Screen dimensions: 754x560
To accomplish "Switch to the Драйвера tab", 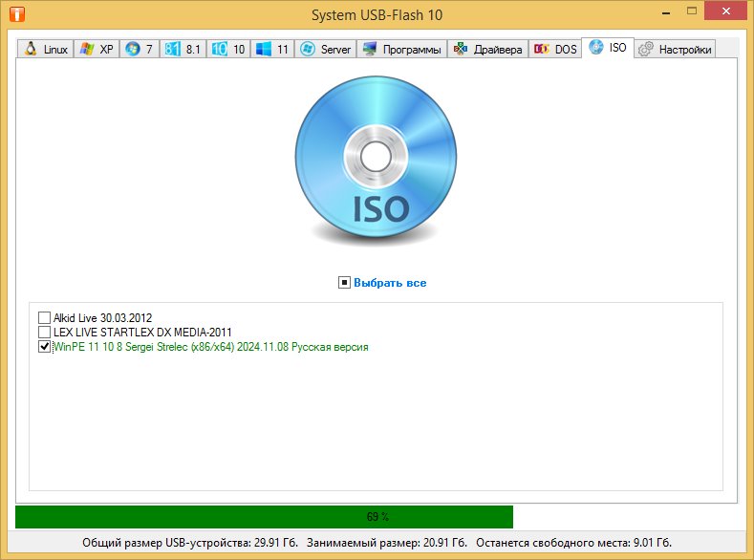I will click(x=487, y=50).
